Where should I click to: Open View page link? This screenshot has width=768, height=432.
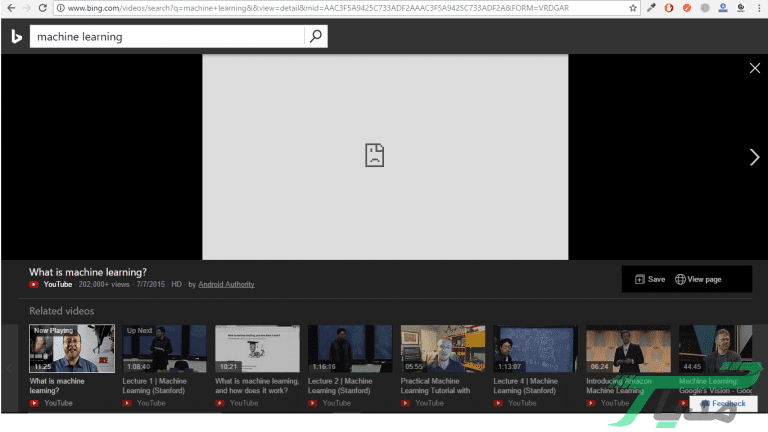[698, 279]
